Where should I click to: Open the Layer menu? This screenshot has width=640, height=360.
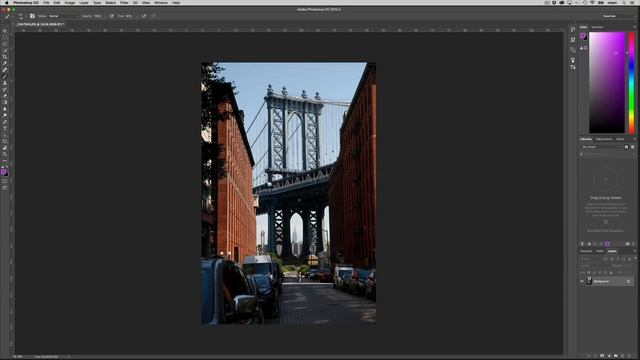pyautogui.click(x=84, y=2)
